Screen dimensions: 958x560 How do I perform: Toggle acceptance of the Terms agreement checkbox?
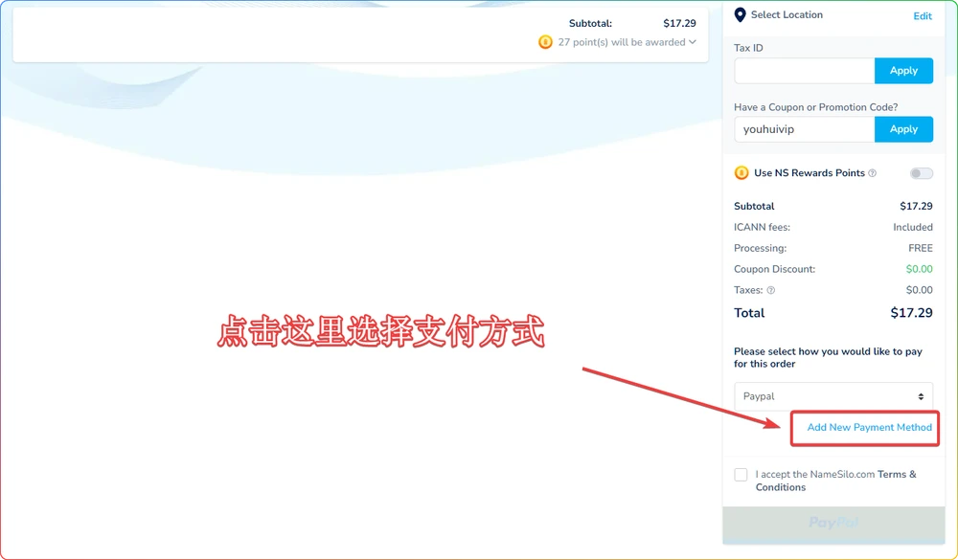click(x=741, y=474)
